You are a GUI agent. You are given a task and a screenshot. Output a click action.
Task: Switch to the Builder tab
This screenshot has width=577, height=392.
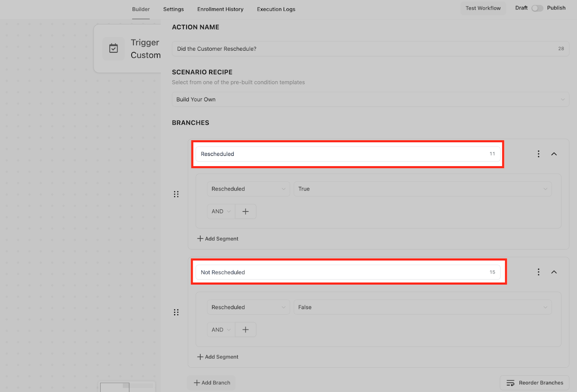(x=141, y=9)
